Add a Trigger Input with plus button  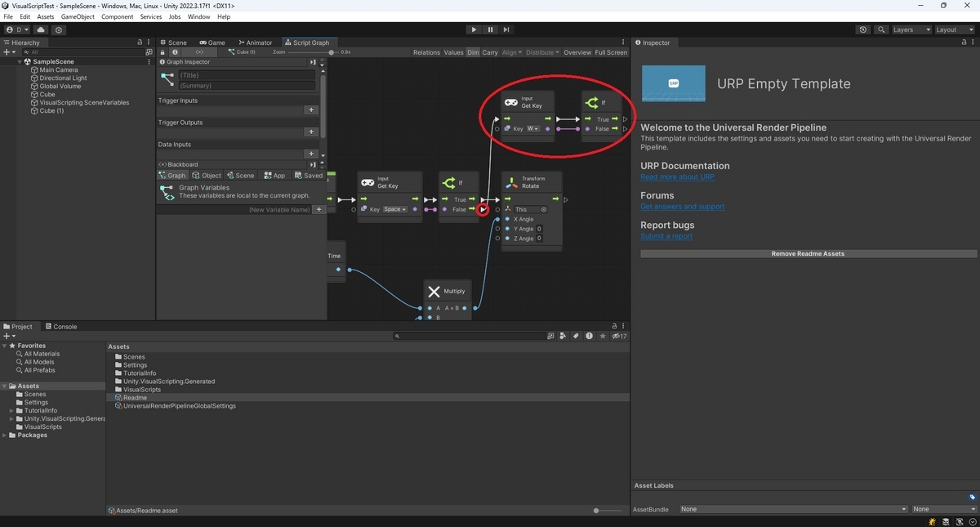(310, 109)
